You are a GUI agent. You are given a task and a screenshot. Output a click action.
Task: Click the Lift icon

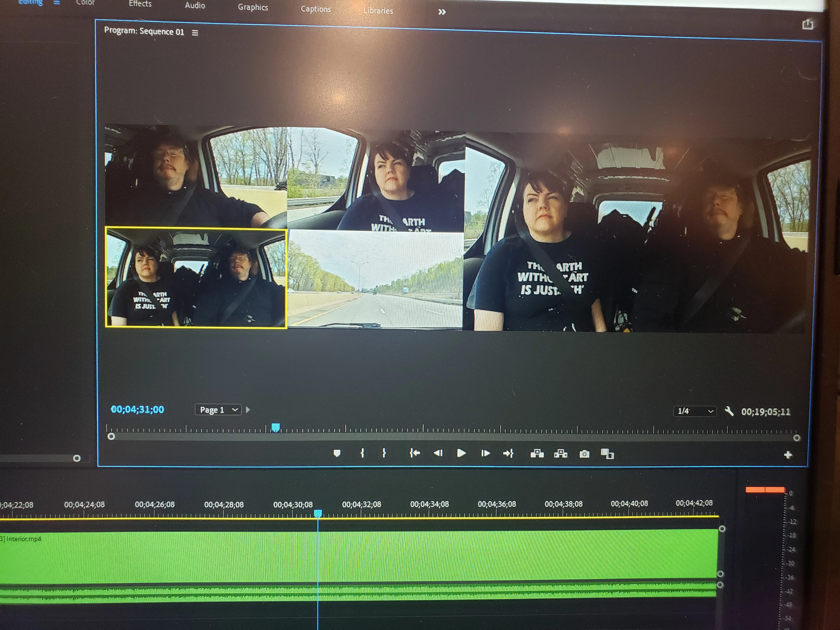point(537,453)
